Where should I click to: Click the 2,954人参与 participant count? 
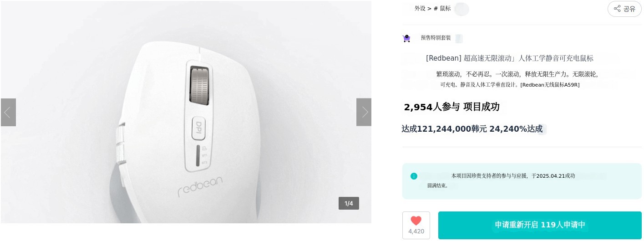coord(428,107)
